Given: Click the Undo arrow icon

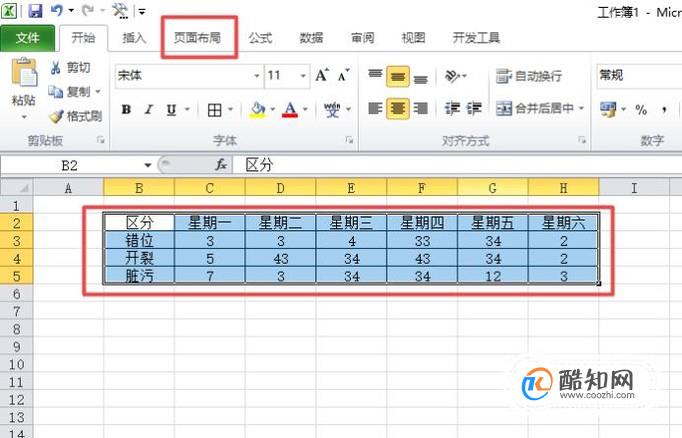Looking at the screenshot, I should tap(57, 10).
